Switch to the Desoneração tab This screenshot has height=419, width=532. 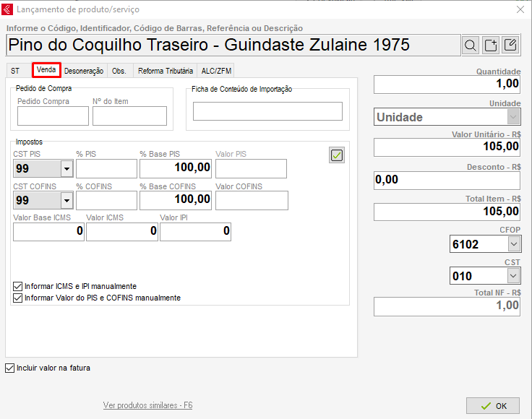point(84,71)
